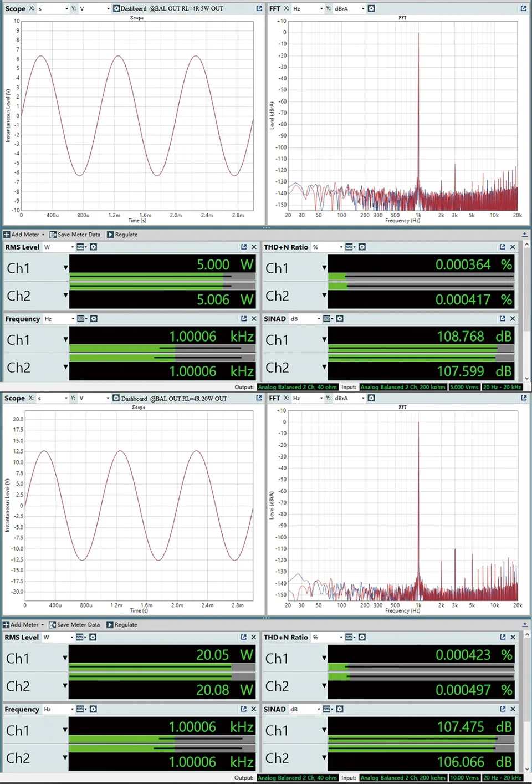Open settings gear of Frequency meter in 20W dashboard
Screen dimensions: 532x784
93,709
